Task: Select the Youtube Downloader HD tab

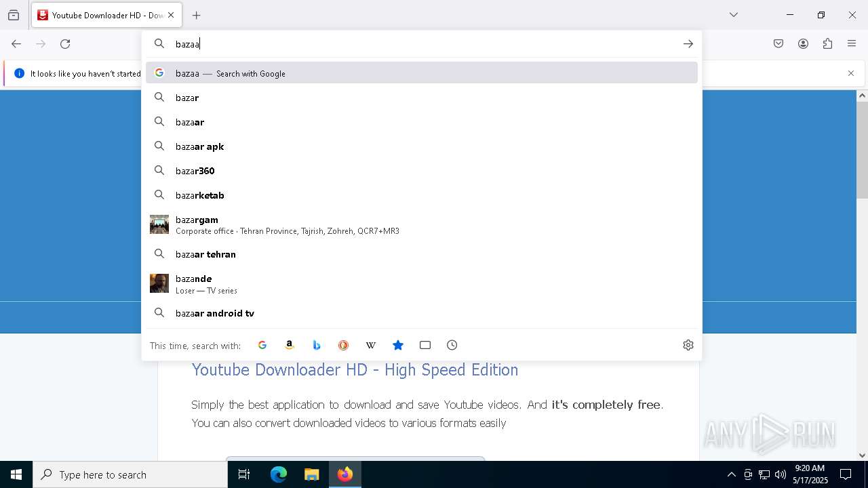Action: pos(106,15)
